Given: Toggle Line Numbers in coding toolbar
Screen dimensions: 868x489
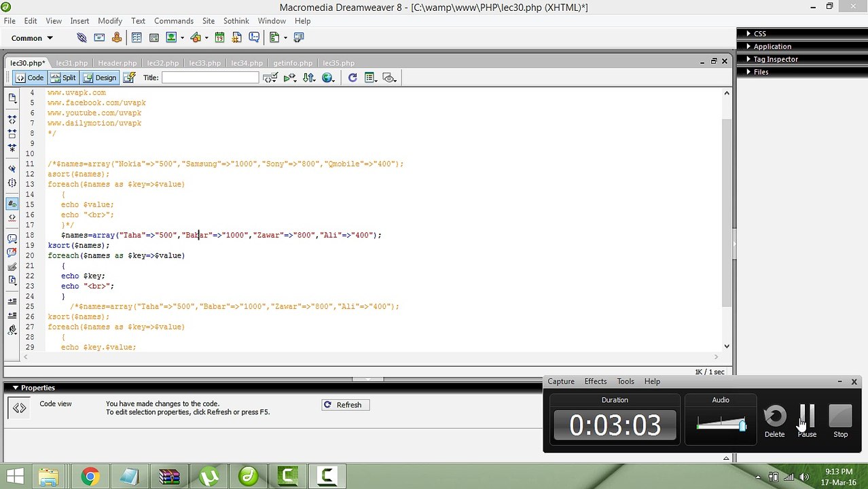Looking at the screenshot, I should [12, 204].
